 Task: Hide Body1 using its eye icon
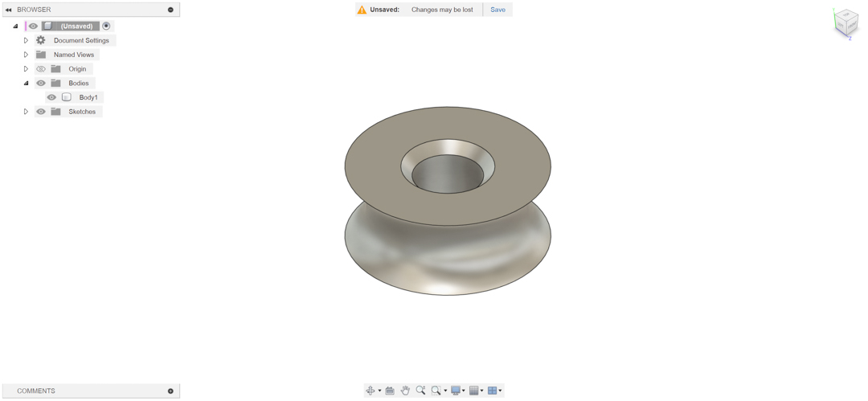click(51, 97)
